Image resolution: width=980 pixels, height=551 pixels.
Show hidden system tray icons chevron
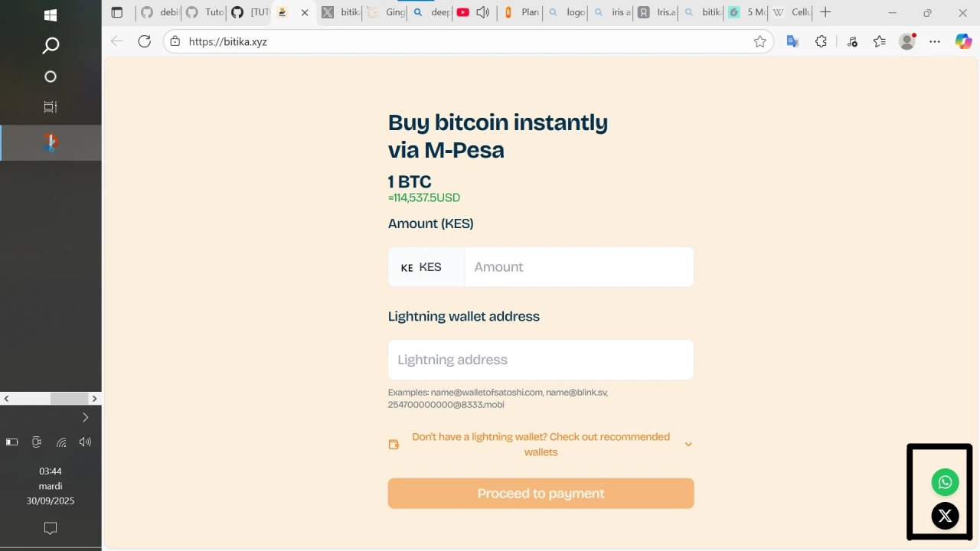point(85,417)
